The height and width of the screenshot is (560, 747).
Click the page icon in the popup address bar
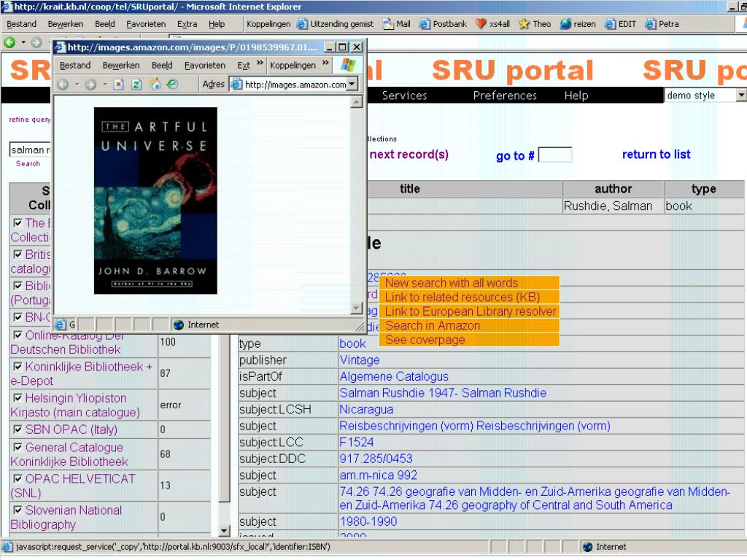[x=236, y=85]
